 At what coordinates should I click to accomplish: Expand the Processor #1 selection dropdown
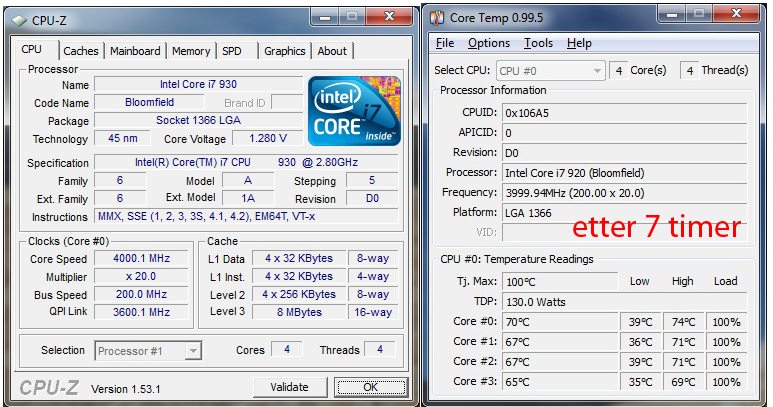(193, 351)
